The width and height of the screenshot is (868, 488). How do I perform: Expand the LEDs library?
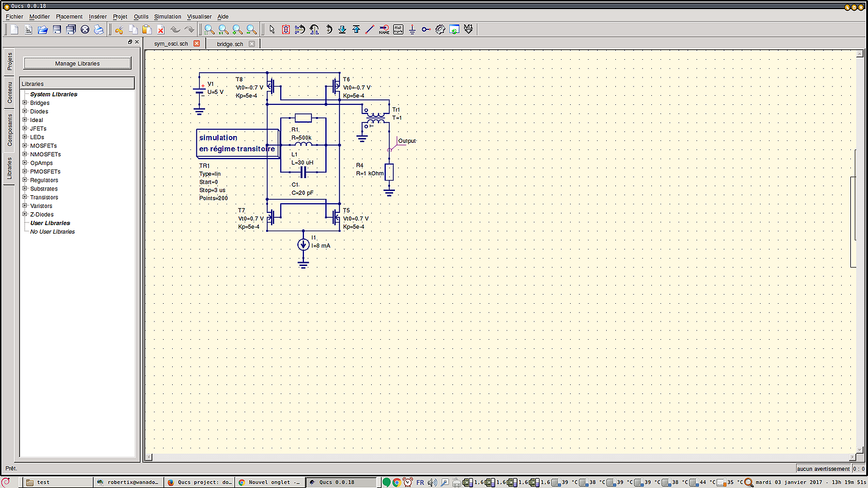point(25,137)
